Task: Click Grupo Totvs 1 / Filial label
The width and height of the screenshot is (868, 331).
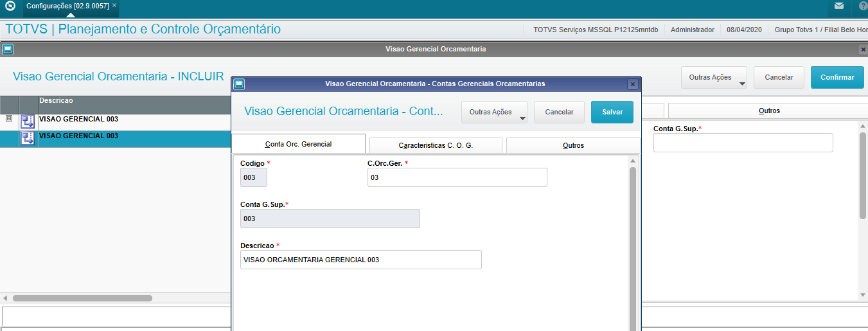Action: pos(821,30)
